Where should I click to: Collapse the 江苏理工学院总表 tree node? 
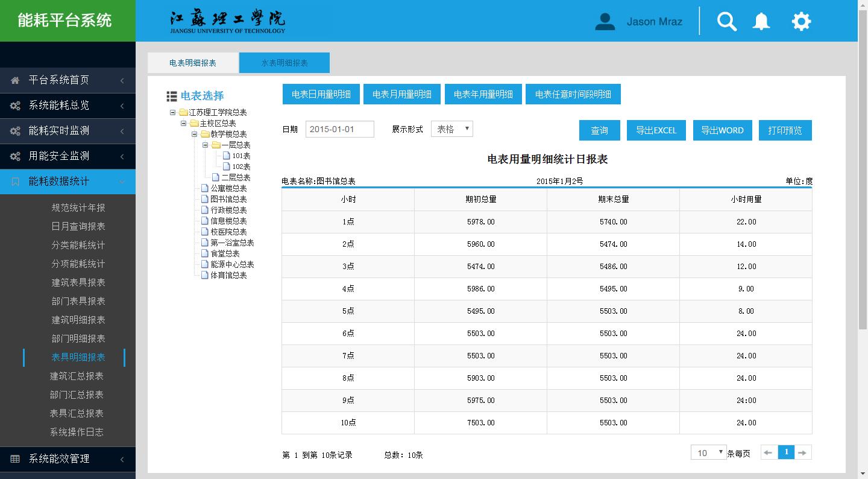[x=173, y=112]
